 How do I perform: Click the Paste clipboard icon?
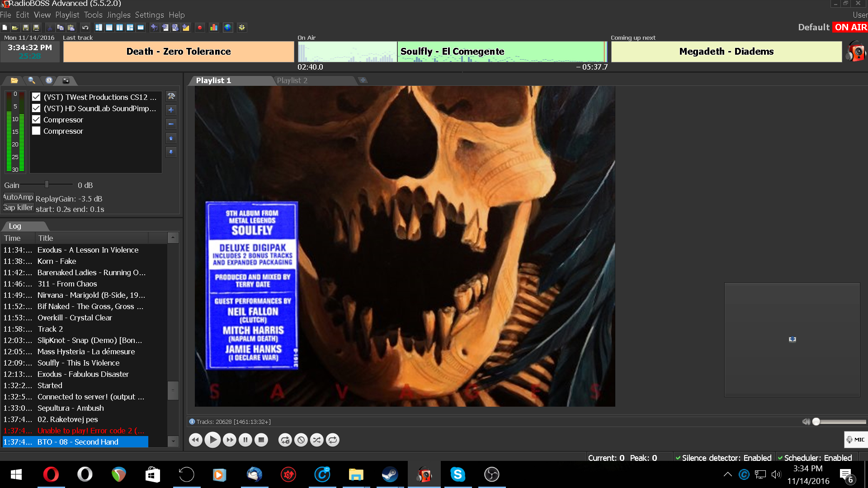[x=71, y=28]
